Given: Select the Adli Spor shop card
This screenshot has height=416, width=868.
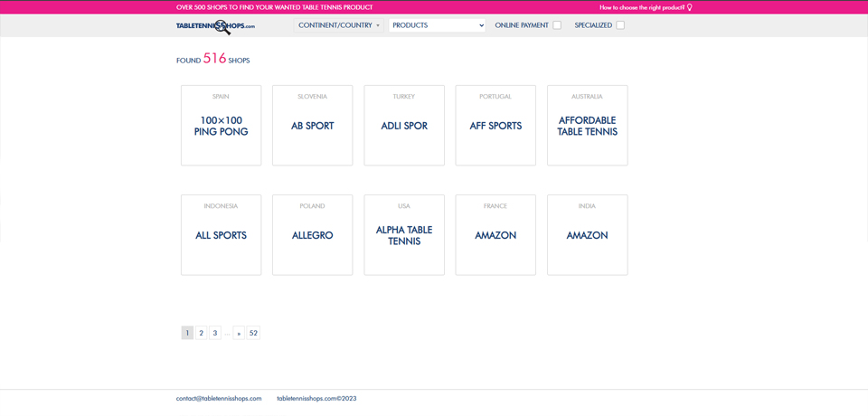Looking at the screenshot, I should [x=404, y=125].
